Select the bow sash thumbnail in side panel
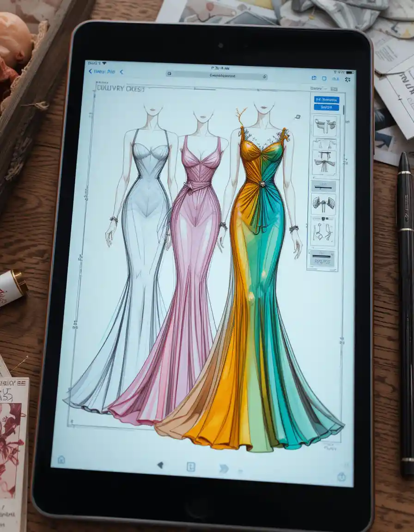This screenshot has height=532, width=414. tap(324, 162)
